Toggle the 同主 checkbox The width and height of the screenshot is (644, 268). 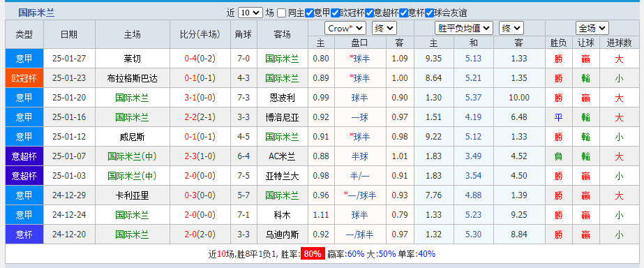pyautogui.click(x=281, y=13)
